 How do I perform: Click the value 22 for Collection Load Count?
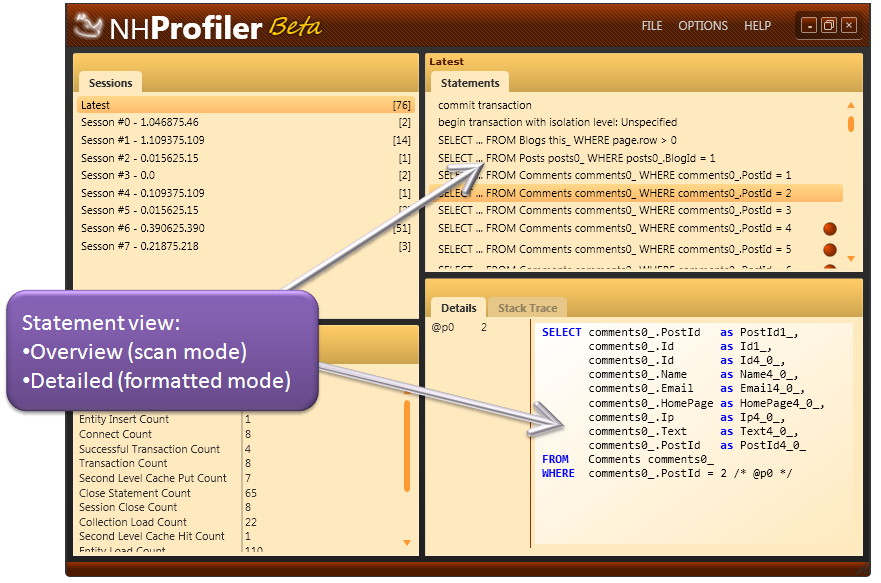pos(251,522)
